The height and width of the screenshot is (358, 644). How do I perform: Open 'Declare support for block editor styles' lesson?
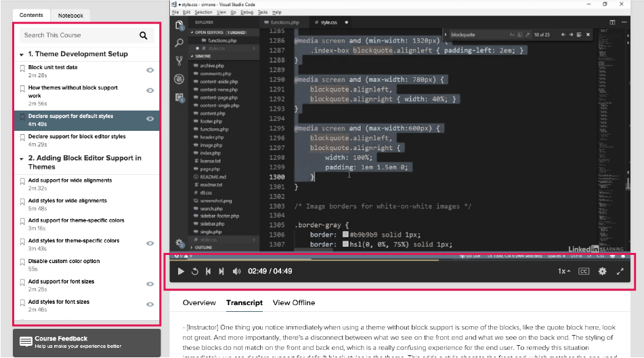pyautogui.click(x=77, y=137)
